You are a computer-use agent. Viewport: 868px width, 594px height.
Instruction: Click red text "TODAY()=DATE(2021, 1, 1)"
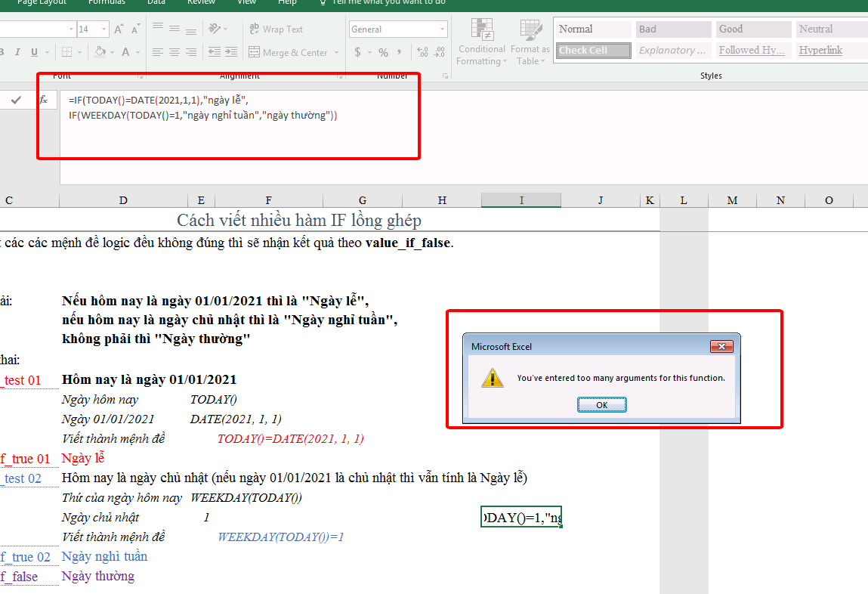(291, 439)
